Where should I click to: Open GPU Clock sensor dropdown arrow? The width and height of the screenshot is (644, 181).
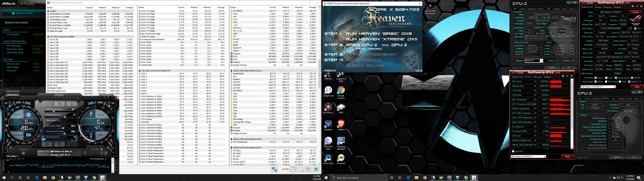coord(535,81)
